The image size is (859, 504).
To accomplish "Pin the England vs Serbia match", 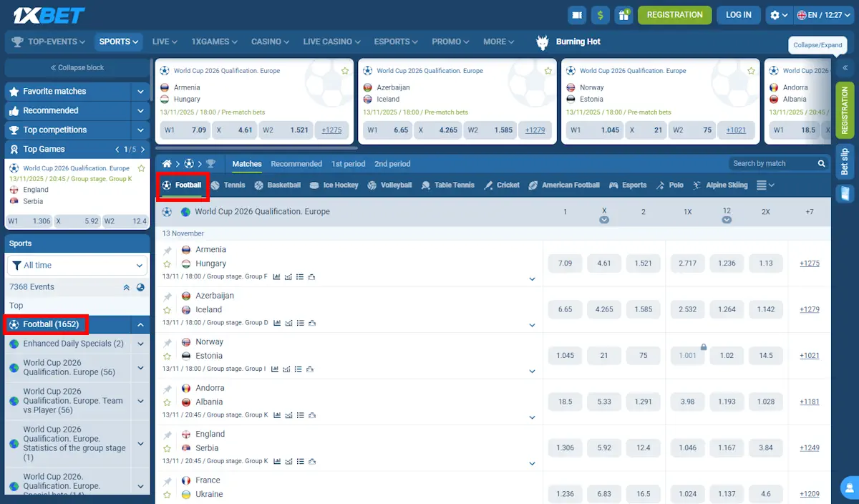I will [169, 433].
